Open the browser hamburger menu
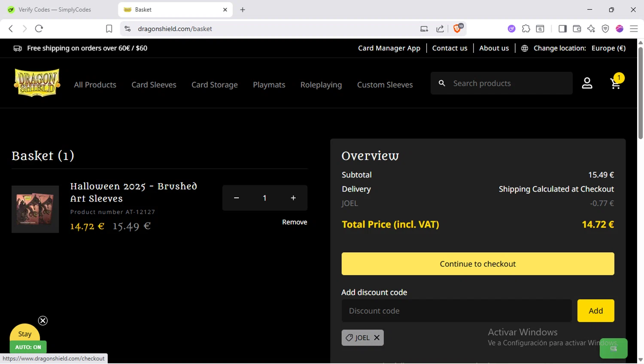644x364 pixels. [634, 29]
